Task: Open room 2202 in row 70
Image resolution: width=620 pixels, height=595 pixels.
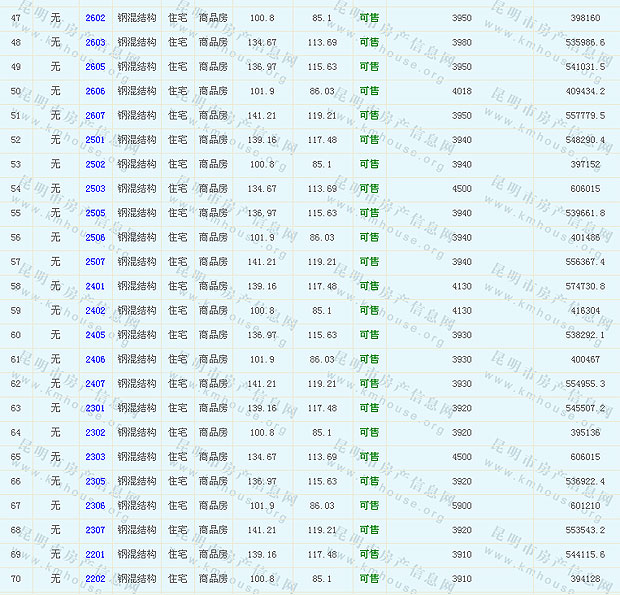Action: coord(95,579)
